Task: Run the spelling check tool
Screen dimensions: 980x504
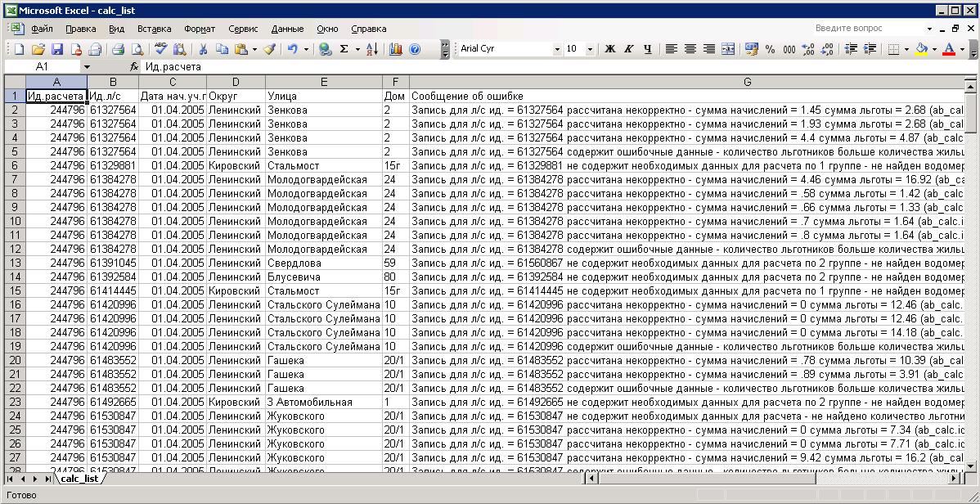Action: click(161, 49)
